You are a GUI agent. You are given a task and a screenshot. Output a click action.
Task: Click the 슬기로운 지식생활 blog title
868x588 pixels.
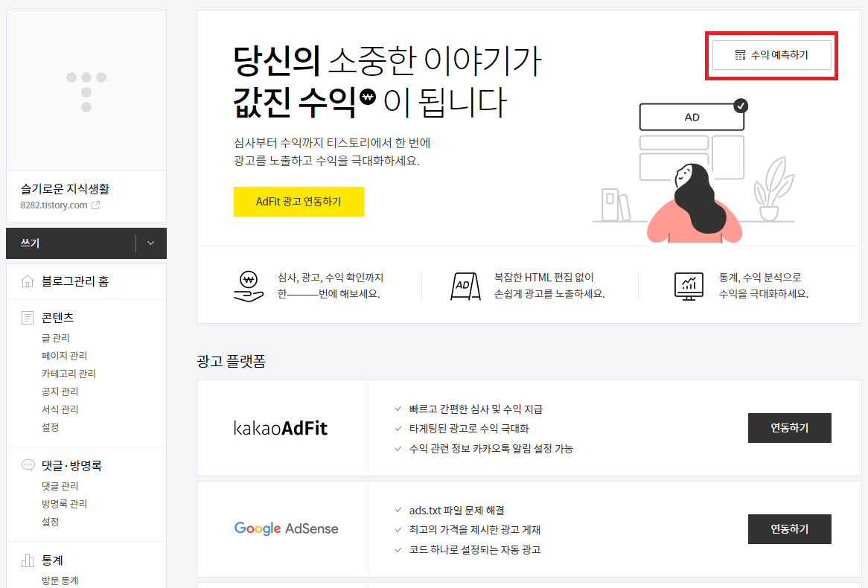65,189
